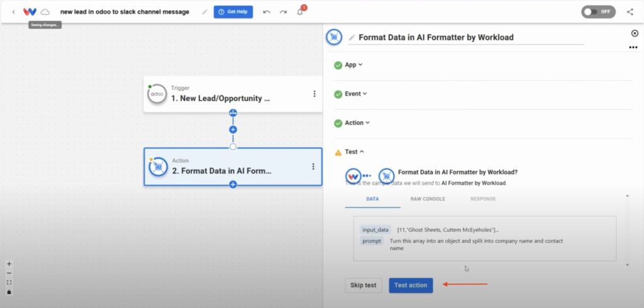
Task: Lock the canvas
Action: (x=9, y=292)
